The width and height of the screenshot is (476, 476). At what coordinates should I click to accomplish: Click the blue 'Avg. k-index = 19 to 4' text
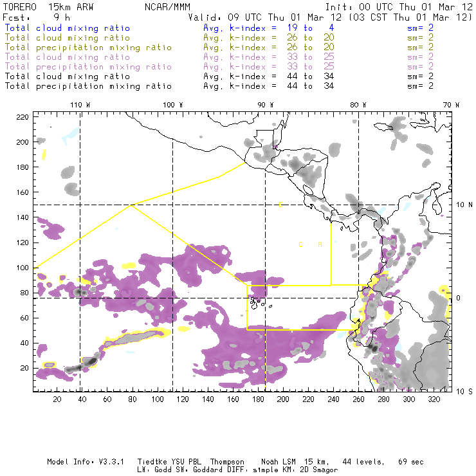(269, 28)
